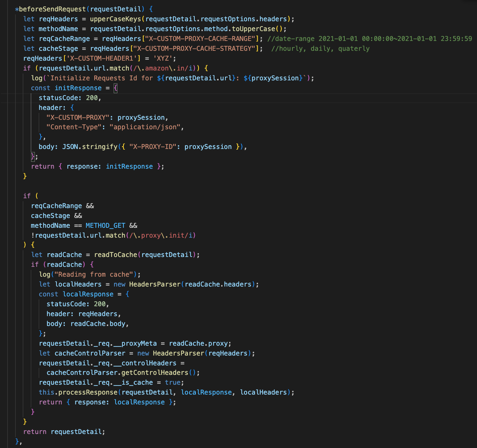Click the true value on __is_cache line
Viewport: 477px width, 448px height.
click(x=173, y=382)
